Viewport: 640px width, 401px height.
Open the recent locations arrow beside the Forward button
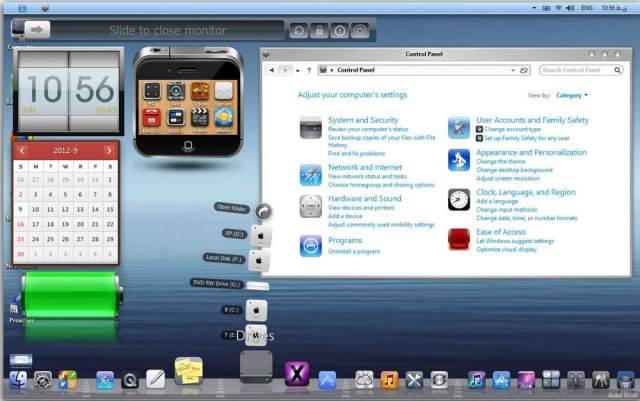(x=298, y=71)
